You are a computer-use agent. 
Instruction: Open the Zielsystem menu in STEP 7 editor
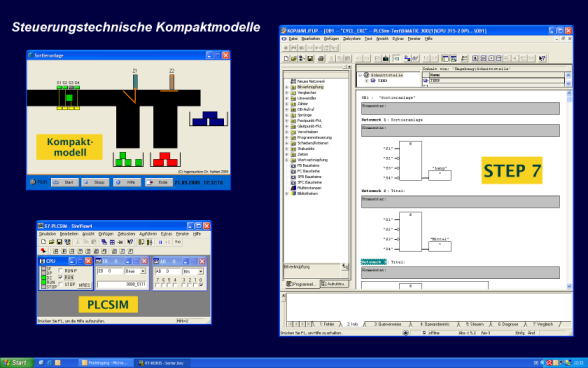[352, 39]
